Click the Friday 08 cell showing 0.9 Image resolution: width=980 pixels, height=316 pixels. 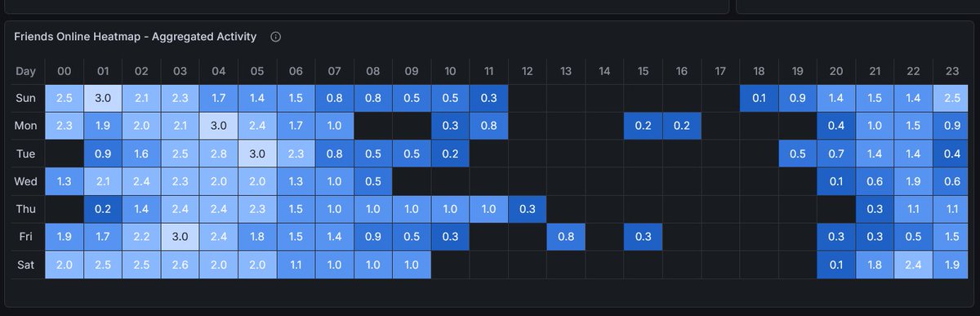pos(372,237)
